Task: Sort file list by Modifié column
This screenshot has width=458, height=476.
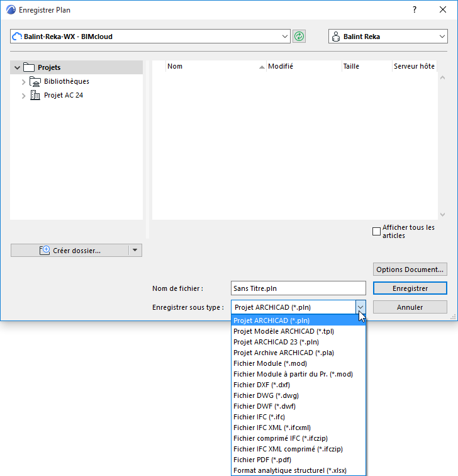Action: 304,66
